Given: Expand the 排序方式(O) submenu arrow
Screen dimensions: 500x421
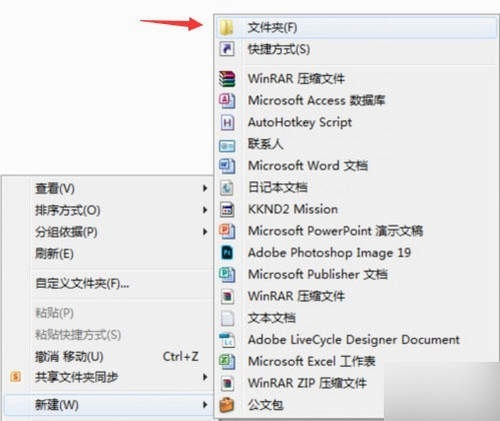Looking at the screenshot, I should (x=205, y=210).
